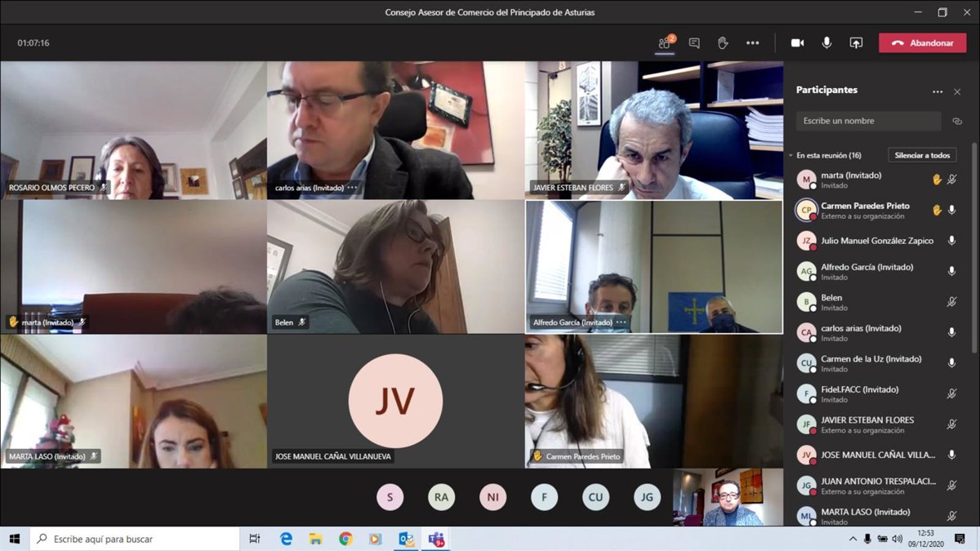This screenshot has height=551, width=980.
Task: Open the meeting chat icon
Action: (694, 43)
